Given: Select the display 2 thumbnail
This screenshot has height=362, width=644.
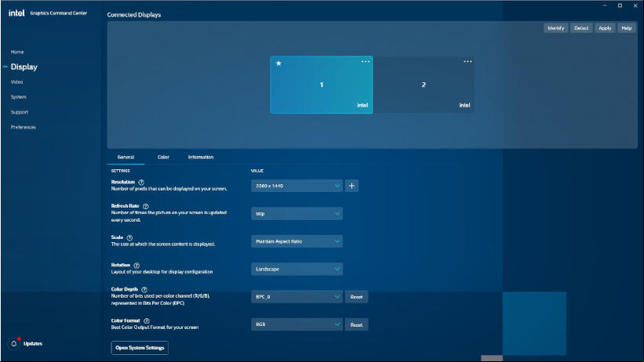Looking at the screenshot, I should pos(424,85).
